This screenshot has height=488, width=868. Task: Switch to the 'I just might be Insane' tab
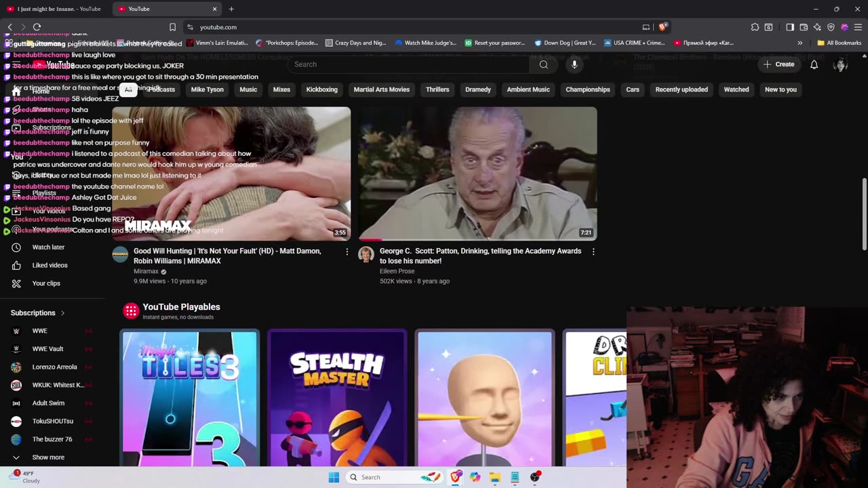click(56, 9)
